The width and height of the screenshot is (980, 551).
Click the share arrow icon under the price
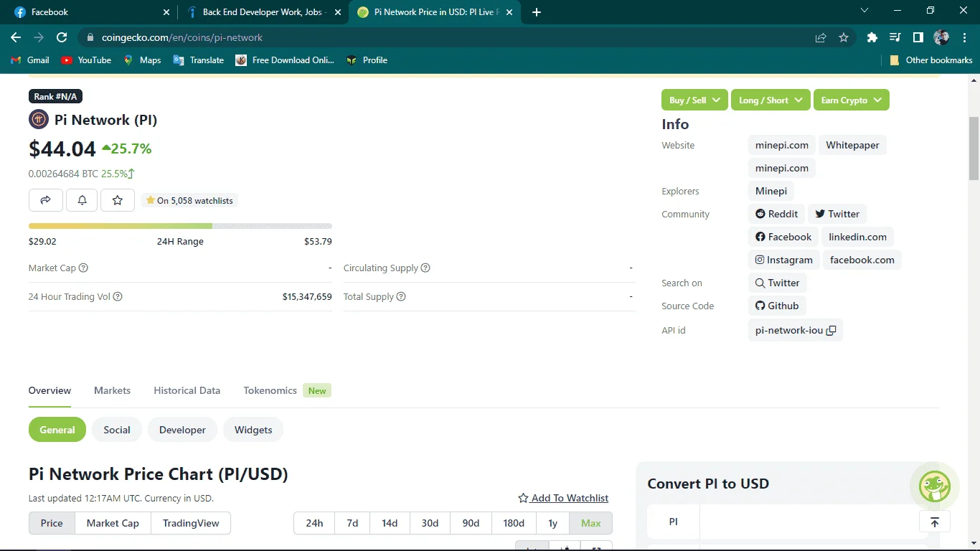[46, 200]
